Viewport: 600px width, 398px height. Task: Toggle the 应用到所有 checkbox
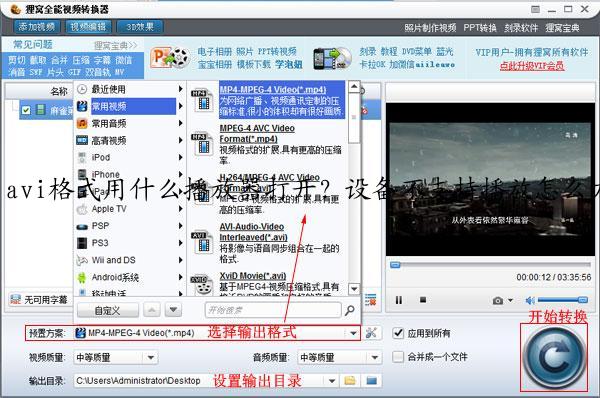398,333
